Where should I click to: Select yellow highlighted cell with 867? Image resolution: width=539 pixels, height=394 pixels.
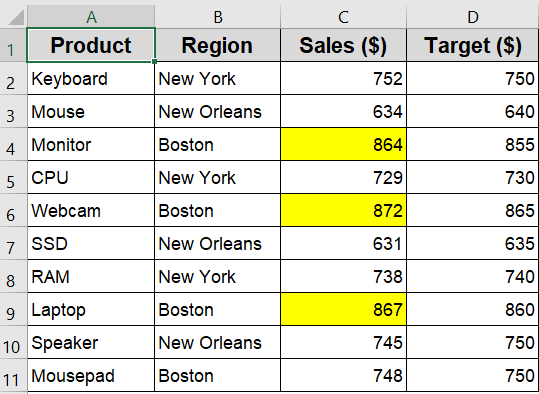pos(343,309)
